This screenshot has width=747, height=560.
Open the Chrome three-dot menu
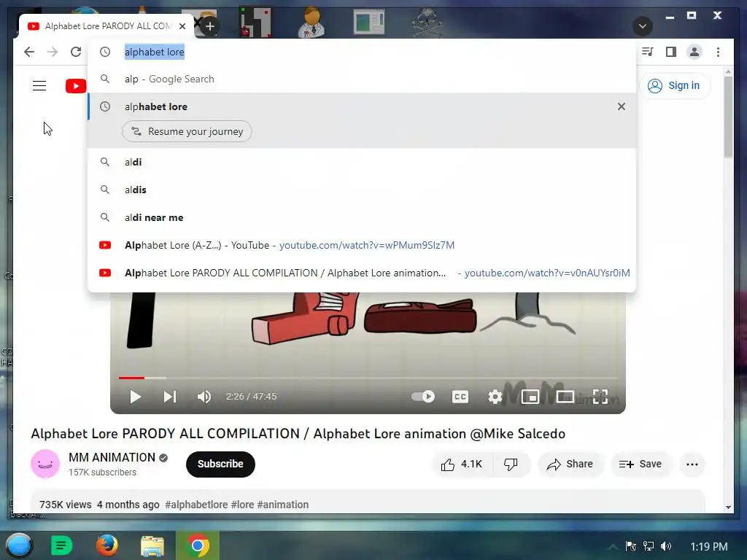pos(718,52)
